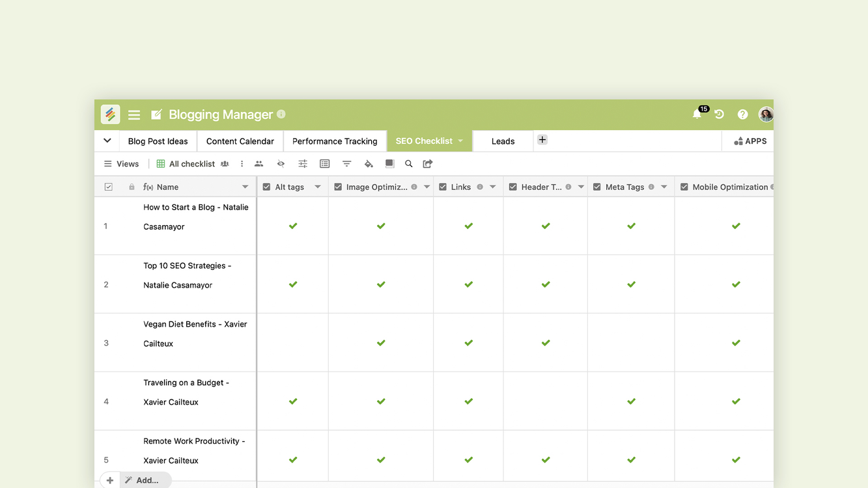Click the share export icon

428,164
